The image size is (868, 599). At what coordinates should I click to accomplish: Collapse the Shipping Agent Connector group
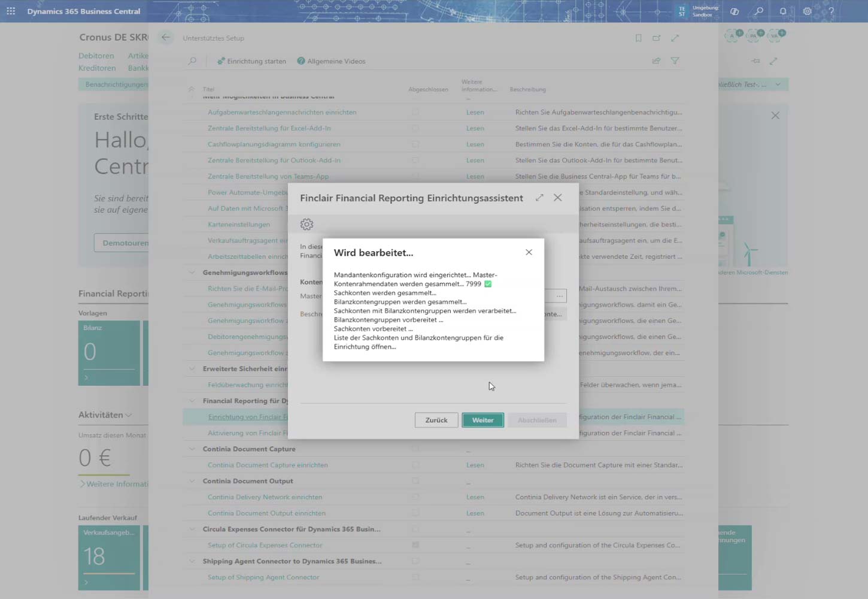(192, 561)
